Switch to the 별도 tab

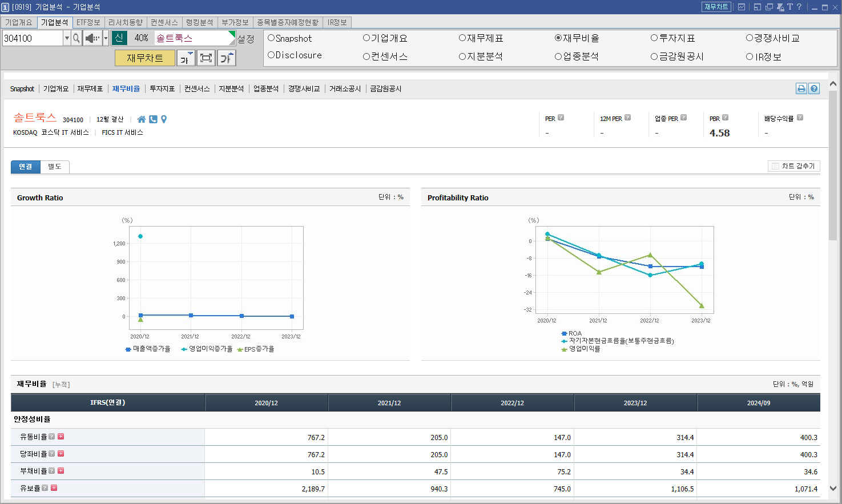point(55,167)
